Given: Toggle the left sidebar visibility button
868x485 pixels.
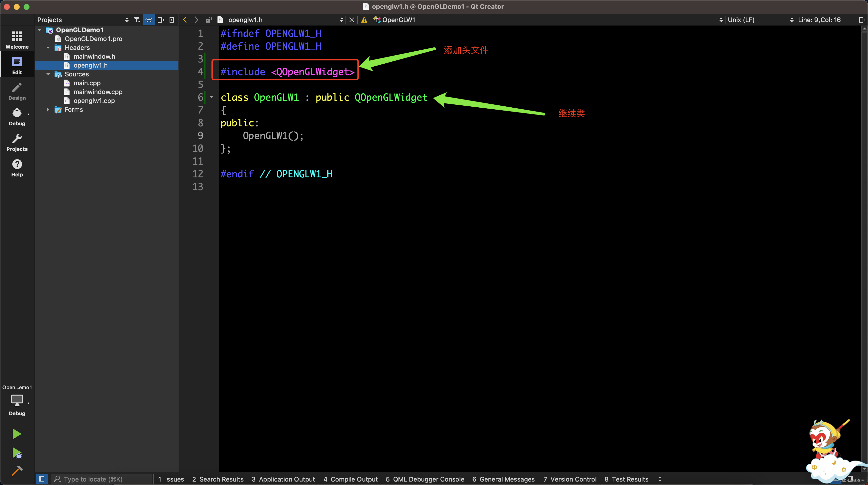Looking at the screenshot, I should [42, 479].
